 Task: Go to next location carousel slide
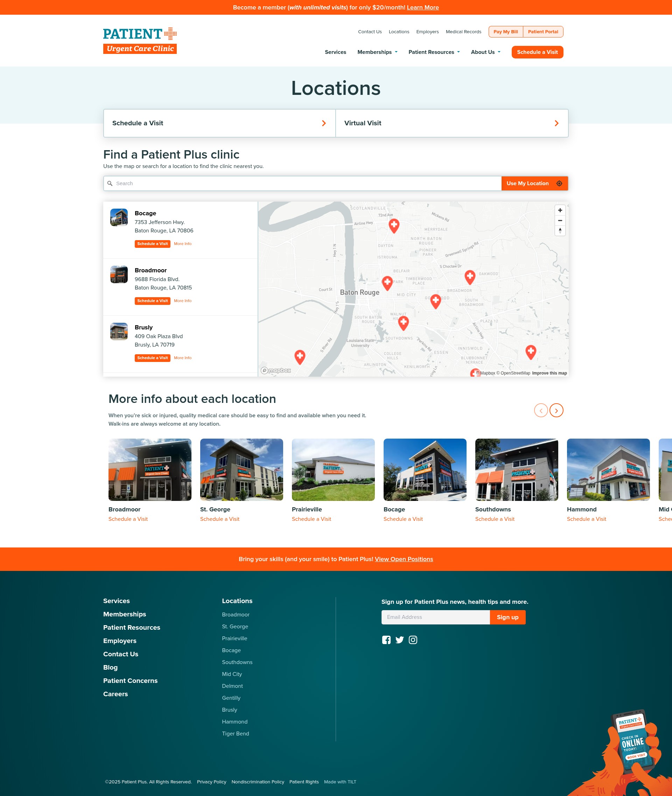[556, 410]
